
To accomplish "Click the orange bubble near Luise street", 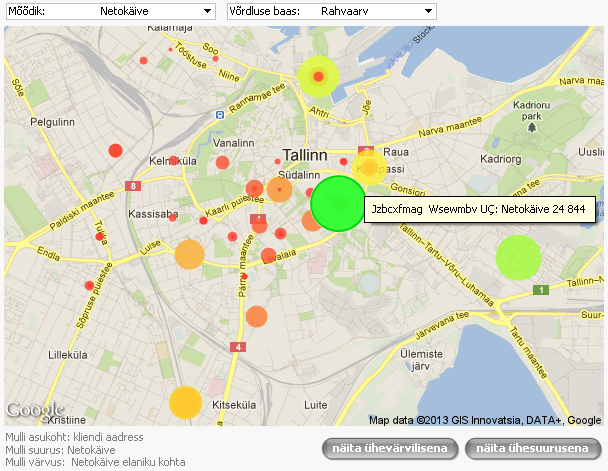I will [x=189, y=255].
